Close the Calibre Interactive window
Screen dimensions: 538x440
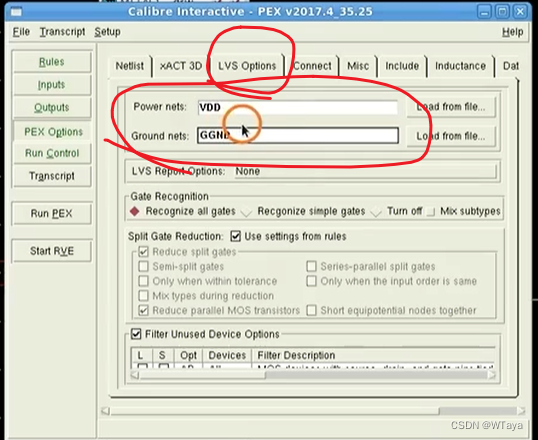tap(520, 12)
